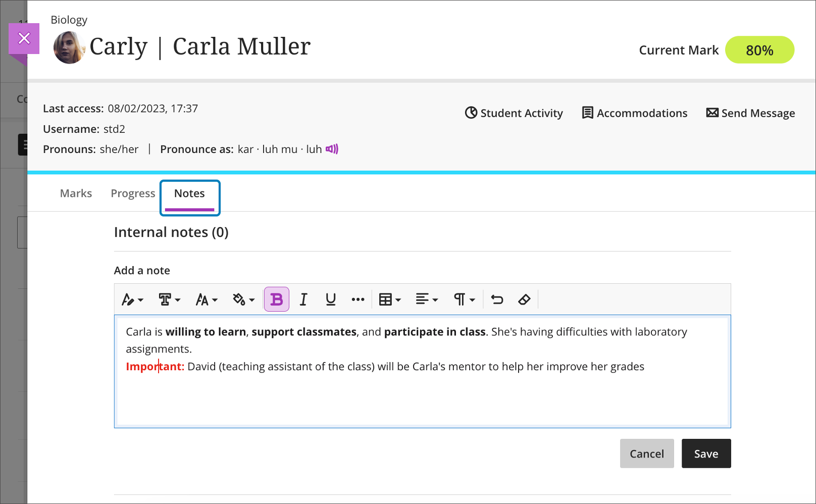Toggle Bold formatting in the note editor
The height and width of the screenshot is (504, 816).
coord(276,299)
